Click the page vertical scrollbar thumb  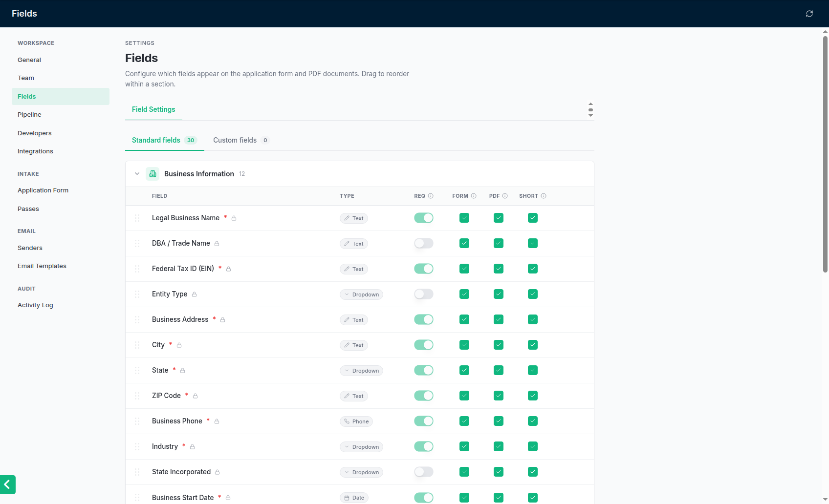tap(825, 154)
